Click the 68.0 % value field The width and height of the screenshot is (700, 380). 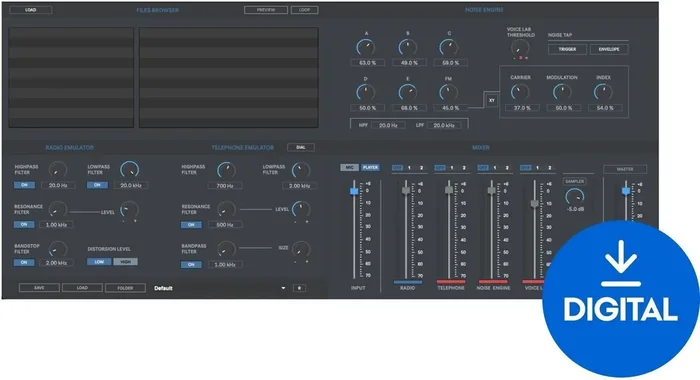point(409,108)
